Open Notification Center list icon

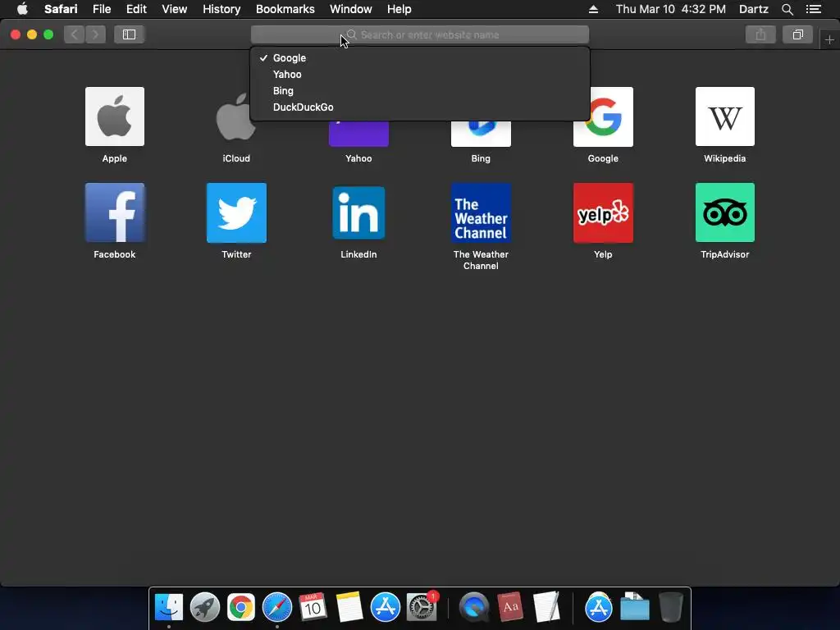pos(813,9)
